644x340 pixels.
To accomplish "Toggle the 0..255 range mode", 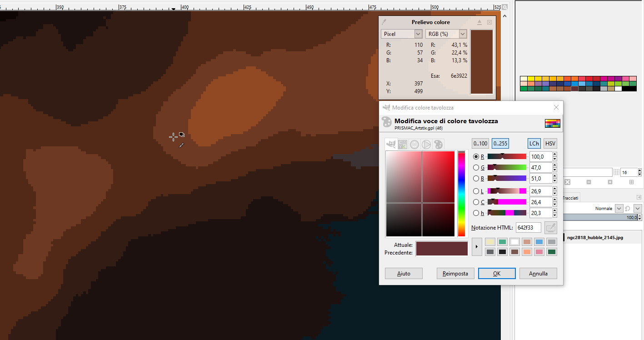I will point(500,143).
